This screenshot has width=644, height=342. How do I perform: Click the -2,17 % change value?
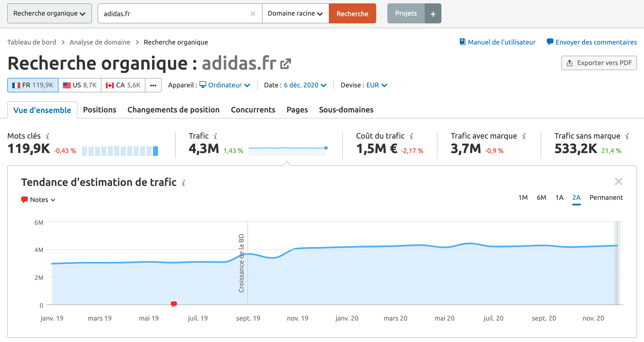[x=412, y=151]
